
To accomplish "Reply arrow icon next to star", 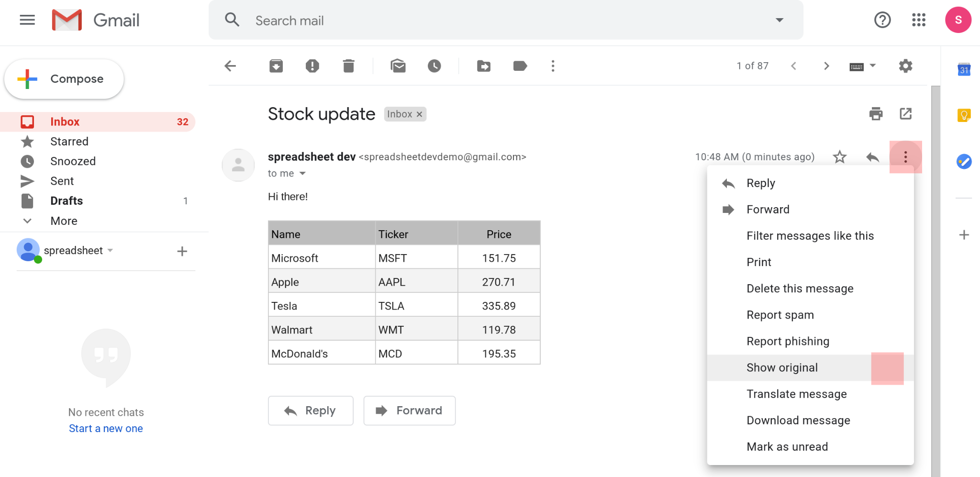I will click(x=873, y=157).
